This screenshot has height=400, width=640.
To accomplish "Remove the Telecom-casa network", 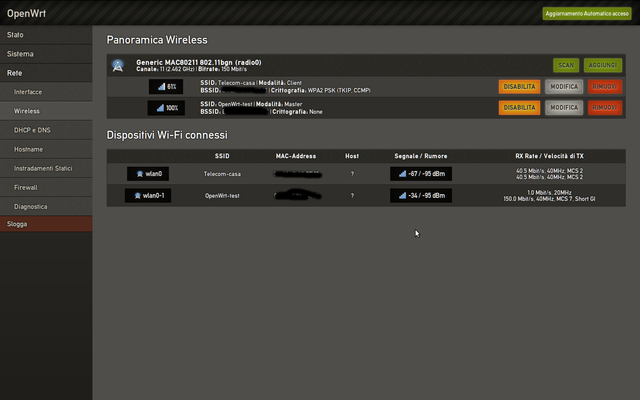I will pyautogui.click(x=605, y=87).
